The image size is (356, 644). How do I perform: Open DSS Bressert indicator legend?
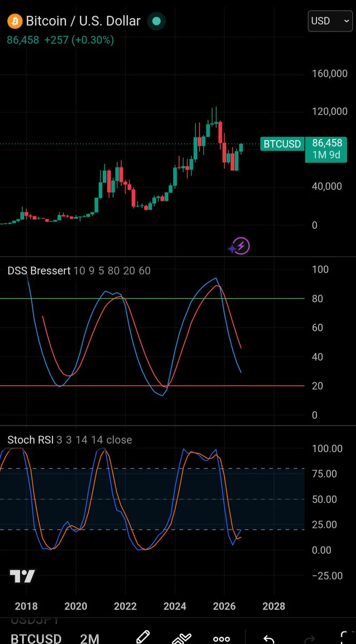79,271
